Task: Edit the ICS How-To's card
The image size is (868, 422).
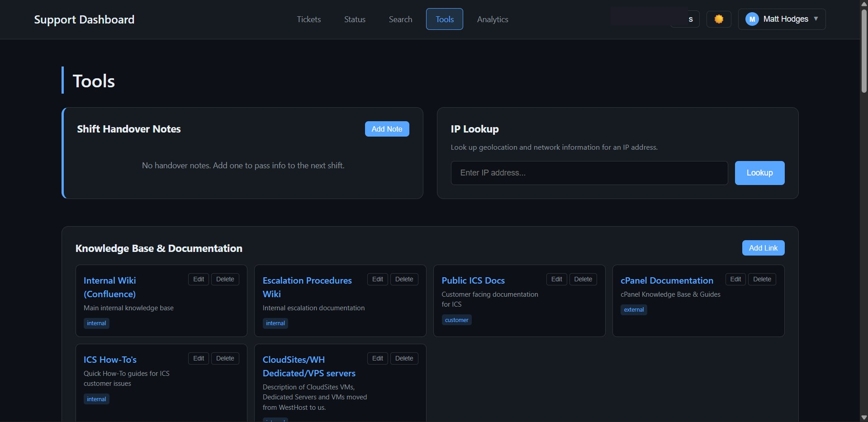Action: point(198,358)
